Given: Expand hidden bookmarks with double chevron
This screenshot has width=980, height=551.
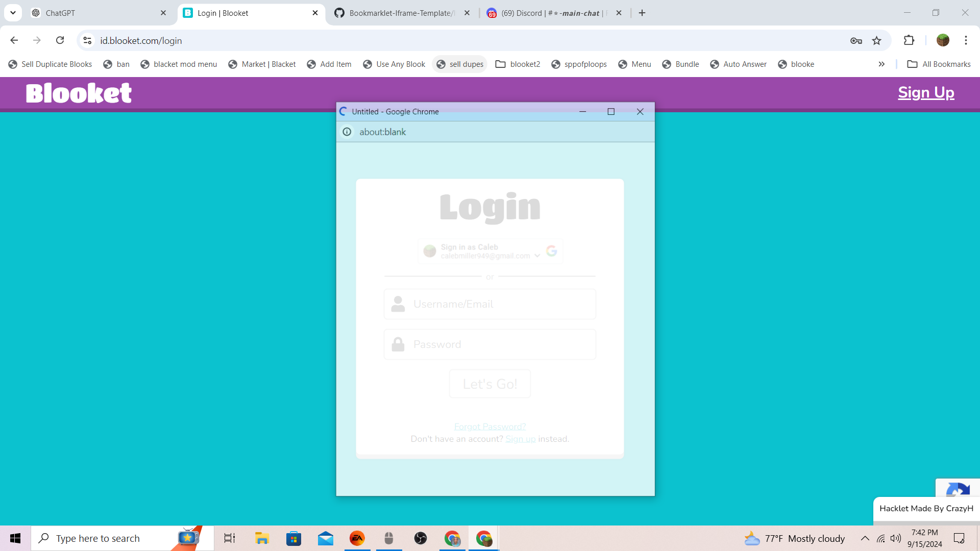Looking at the screenshot, I should 881,64.
